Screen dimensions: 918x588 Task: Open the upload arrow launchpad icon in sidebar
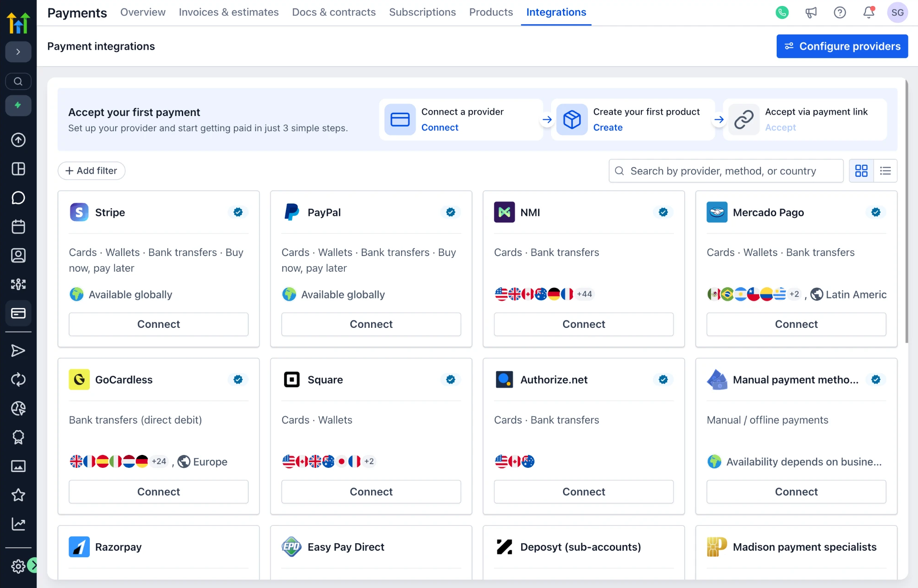pyautogui.click(x=18, y=140)
